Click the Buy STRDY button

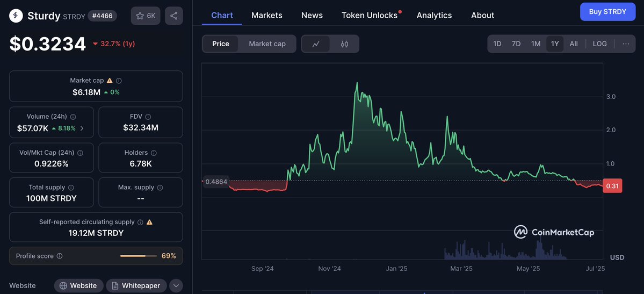[607, 11]
